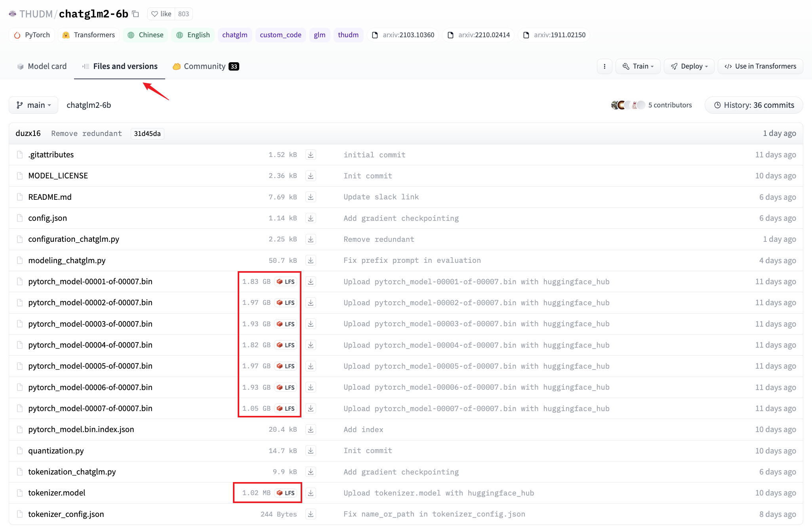The height and width of the screenshot is (532, 812).
Task: Download the README.md file icon
Action: pyautogui.click(x=311, y=197)
